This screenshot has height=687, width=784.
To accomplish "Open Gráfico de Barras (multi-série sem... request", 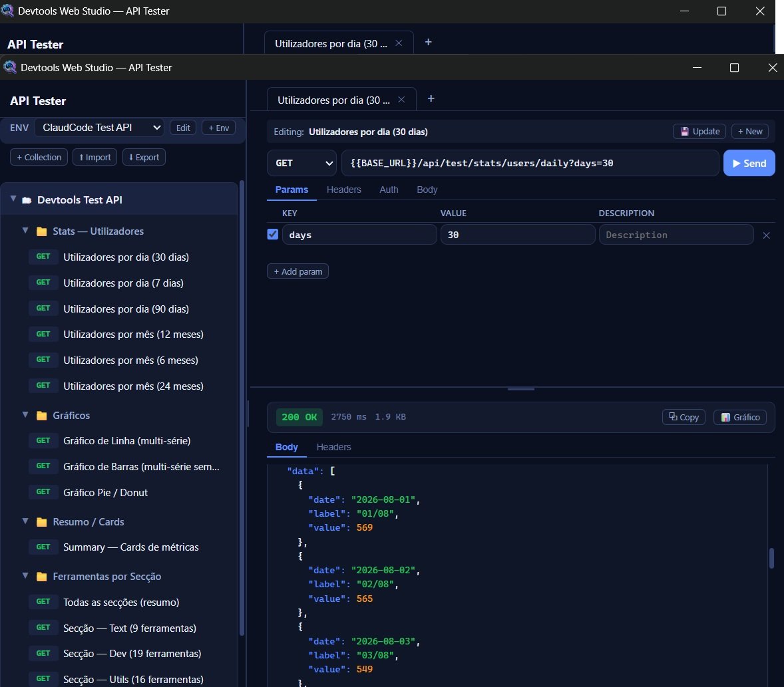I will pyautogui.click(x=141, y=467).
